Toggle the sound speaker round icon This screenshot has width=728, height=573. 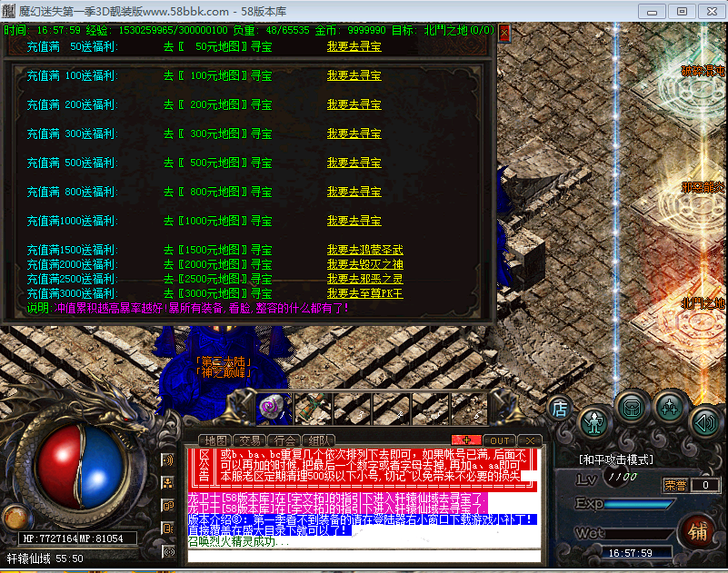pyautogui.click(x=704, y=422)
